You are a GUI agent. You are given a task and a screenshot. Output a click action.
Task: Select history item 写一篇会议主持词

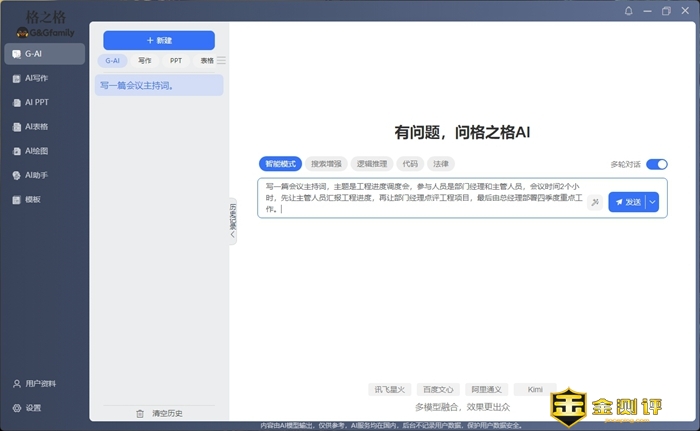coord(159,86)
